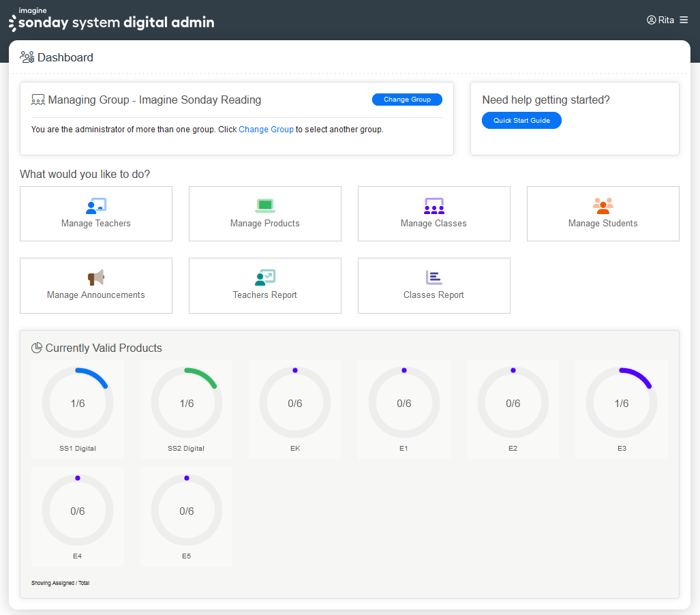
Task: Select the Manage Classes icon
Action: coord(434,205)
